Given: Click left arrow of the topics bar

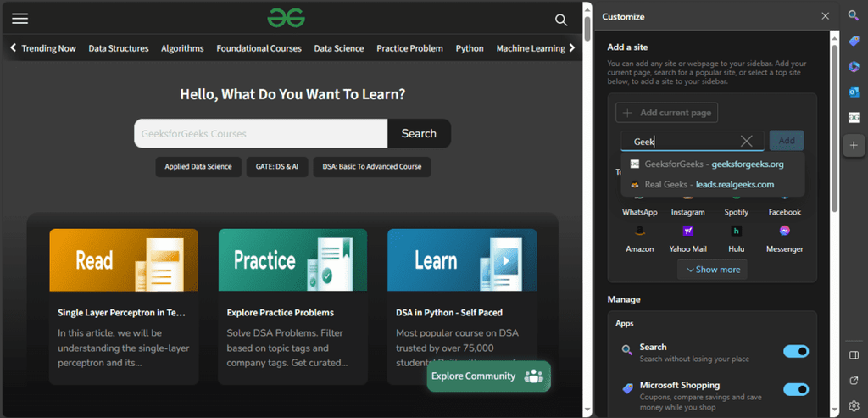Looking at the screenshot, I should click(x=14, y=48).
